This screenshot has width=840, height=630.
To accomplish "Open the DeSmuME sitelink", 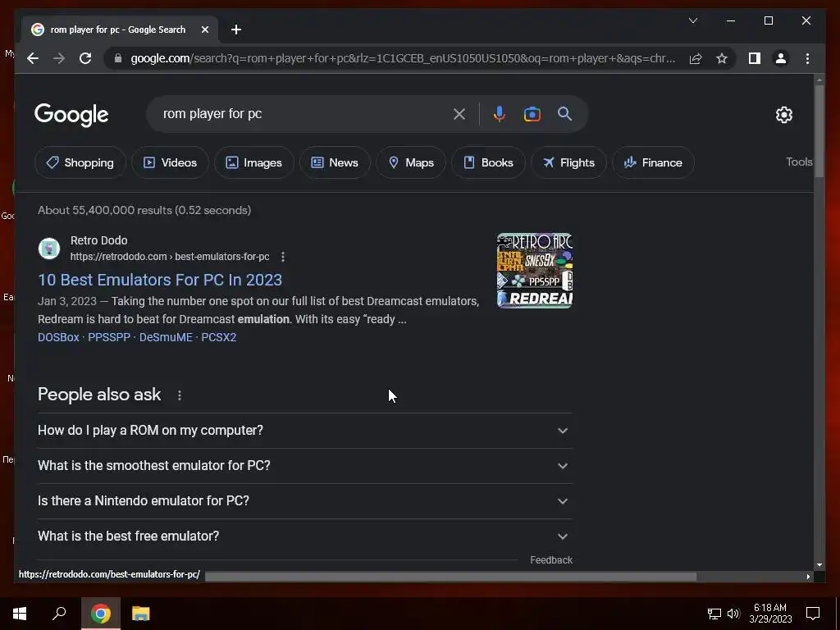I will 166,337.
